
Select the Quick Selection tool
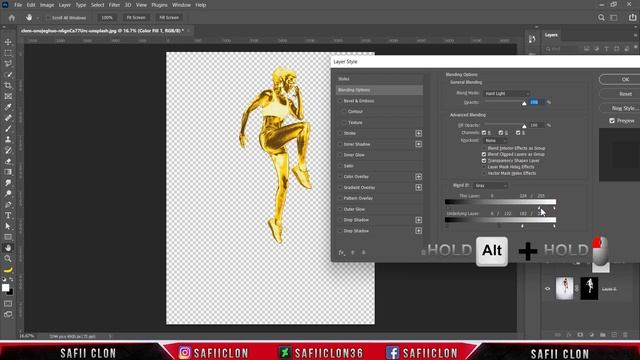coord(8,75)
